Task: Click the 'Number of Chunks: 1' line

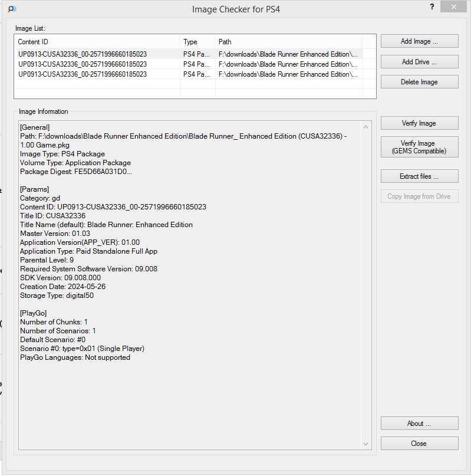Action: point(54,322)
